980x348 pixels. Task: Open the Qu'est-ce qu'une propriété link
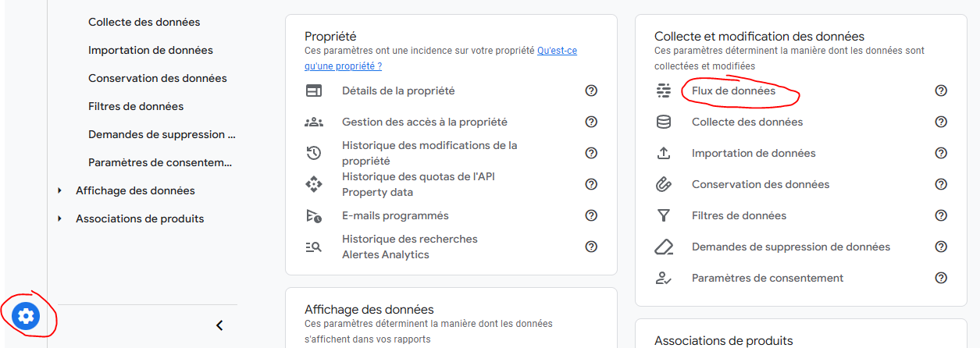pos(557,51)
